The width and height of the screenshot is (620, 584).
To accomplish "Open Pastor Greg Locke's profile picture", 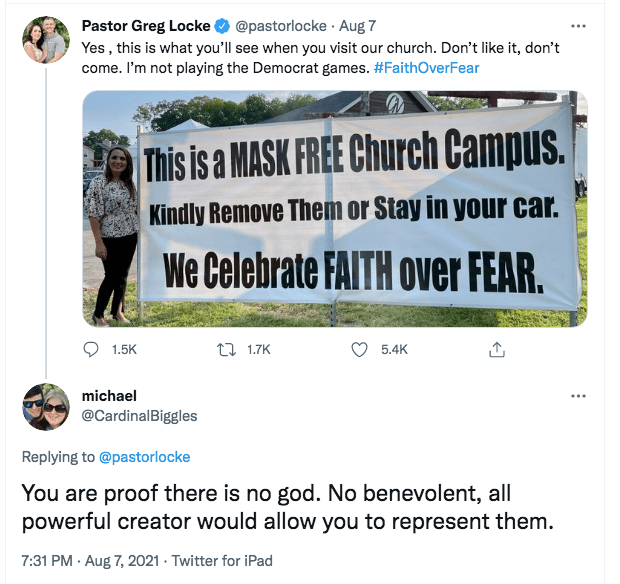I will pos(45,40).
